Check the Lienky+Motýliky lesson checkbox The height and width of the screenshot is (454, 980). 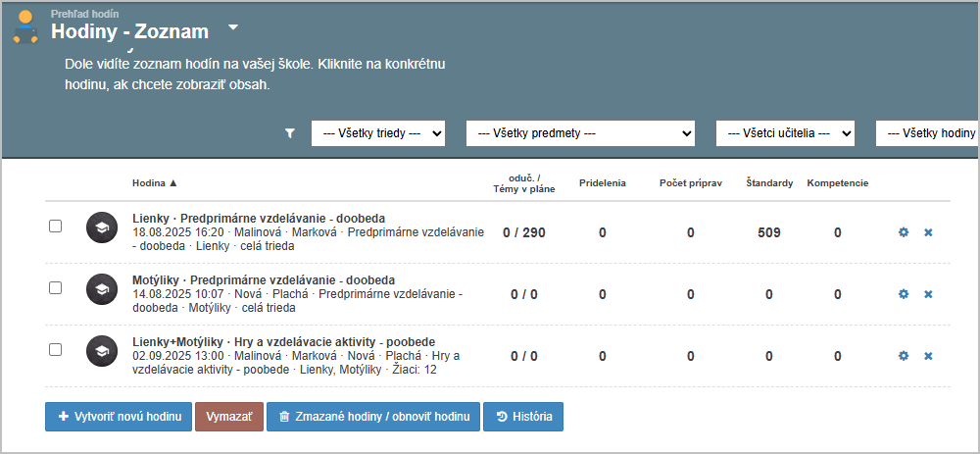pos(56,349)
